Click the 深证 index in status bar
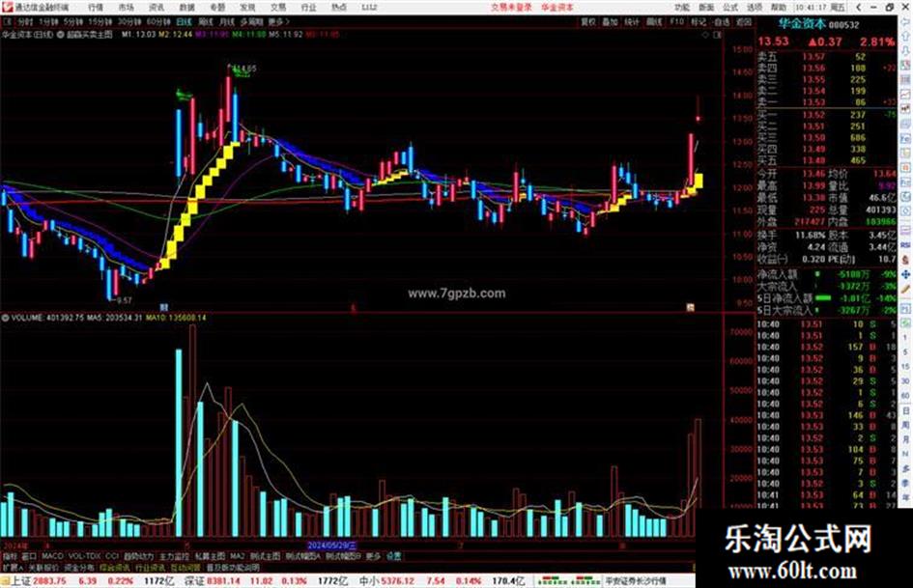 tap(194, 581)
